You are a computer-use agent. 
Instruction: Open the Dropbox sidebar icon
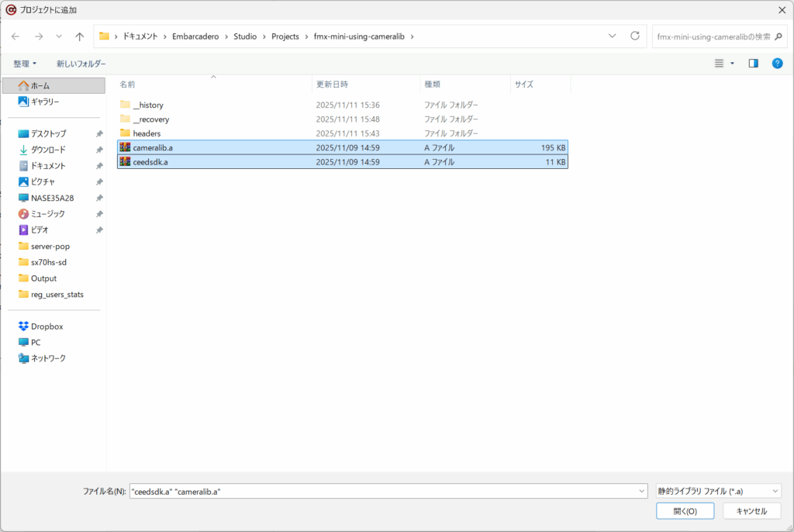point(23,326)
